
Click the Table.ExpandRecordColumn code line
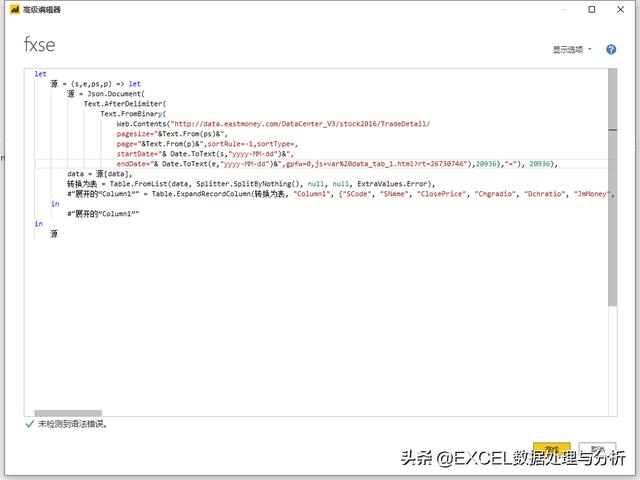pyautogui.click(x=341, y=194)
